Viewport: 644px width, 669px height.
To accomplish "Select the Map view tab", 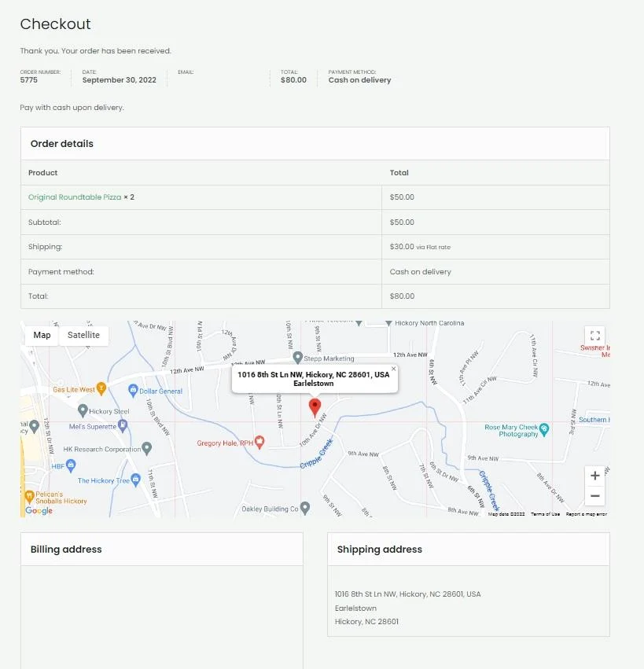I will coord(42,336).
